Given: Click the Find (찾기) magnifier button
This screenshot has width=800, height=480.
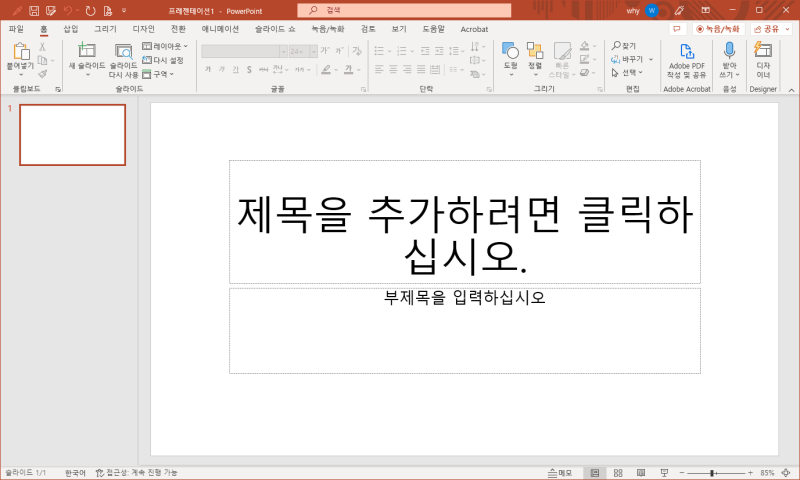Looking at the screenshot, I should [x=623, y=46].
